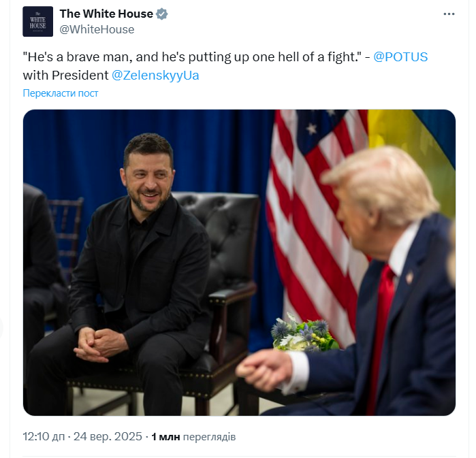The width and height of the screenshot is (476, 458).
Task: Click the red necktie in the photo
Action: [382, 333]
